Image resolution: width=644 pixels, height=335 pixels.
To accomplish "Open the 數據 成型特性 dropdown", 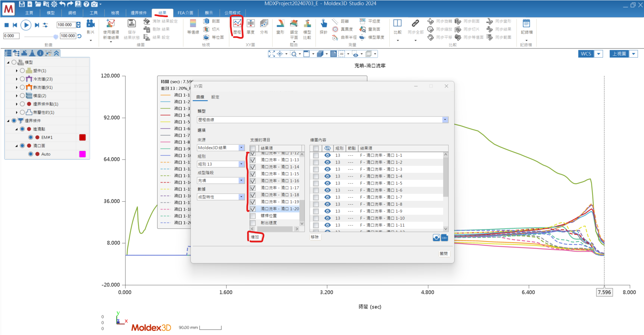I will coord(241,197).
